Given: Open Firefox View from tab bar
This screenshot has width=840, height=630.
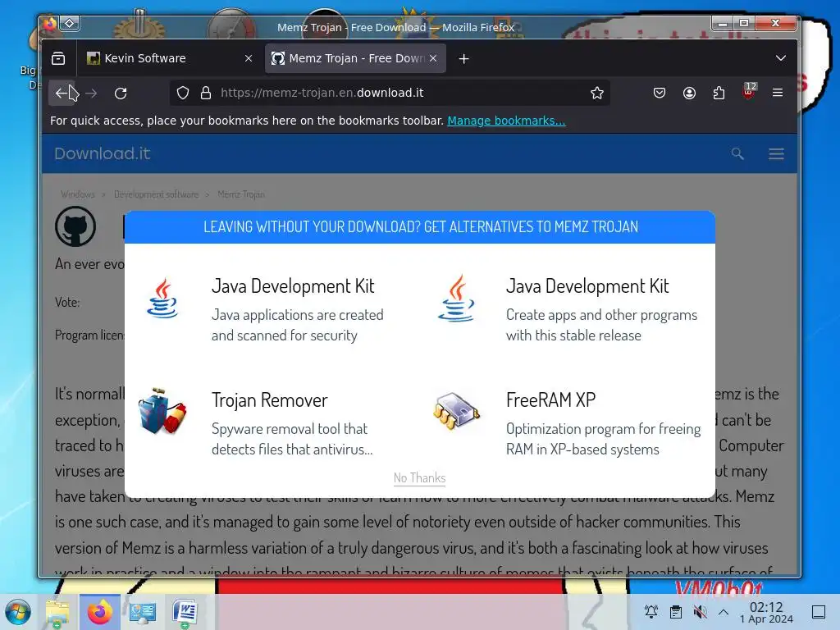Looking at the screenshot, I should 58,58.
